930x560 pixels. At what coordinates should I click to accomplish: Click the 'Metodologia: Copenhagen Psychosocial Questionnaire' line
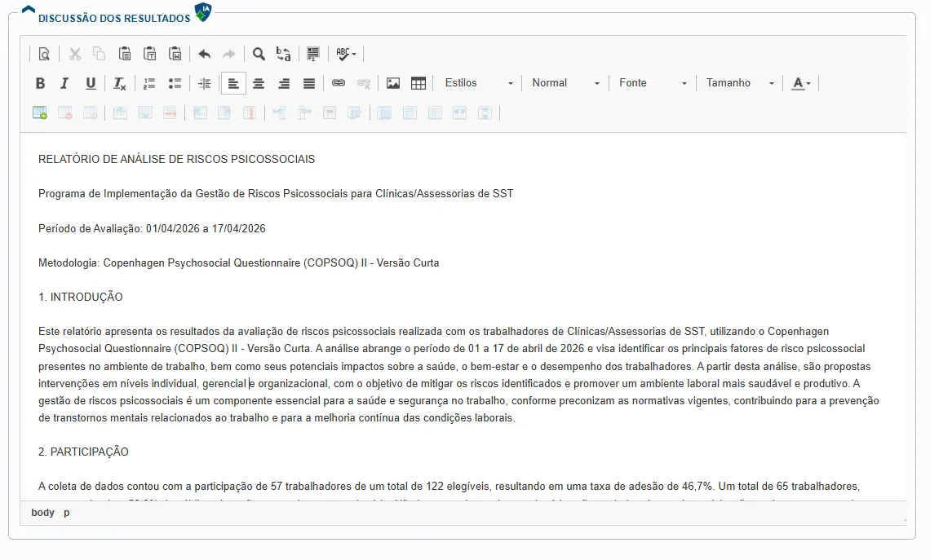[x=238, y=263]
